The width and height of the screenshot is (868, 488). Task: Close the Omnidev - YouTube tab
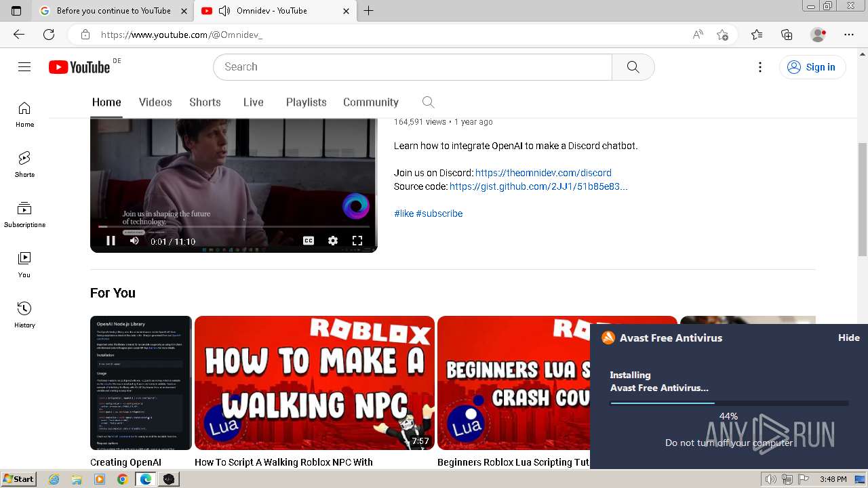click(x=346, y=11)
